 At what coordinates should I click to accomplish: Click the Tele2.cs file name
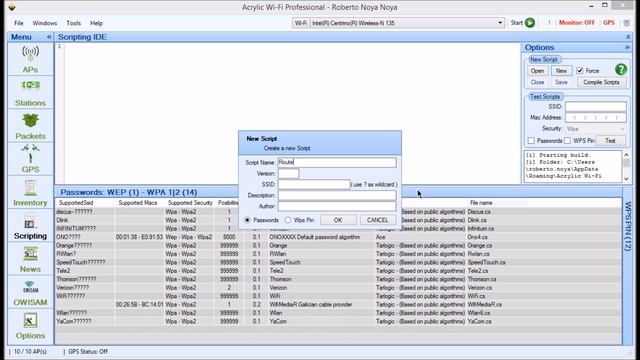[478, 271]
